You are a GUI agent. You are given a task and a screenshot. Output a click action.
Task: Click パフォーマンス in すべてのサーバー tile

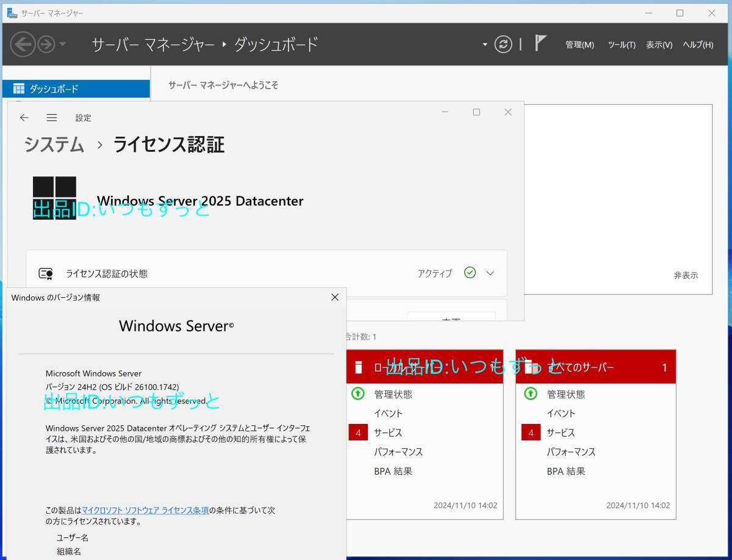point(571,452)
